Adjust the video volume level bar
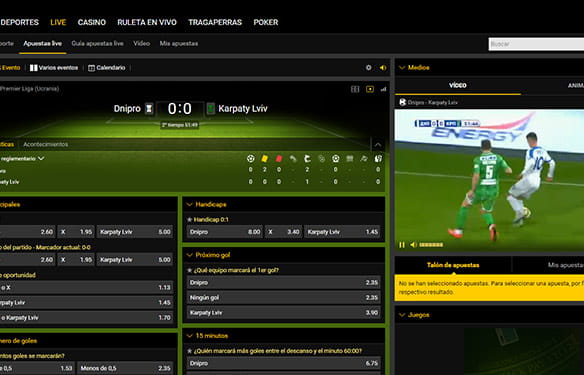Viewport: 584px width, 375px height. 431,245
